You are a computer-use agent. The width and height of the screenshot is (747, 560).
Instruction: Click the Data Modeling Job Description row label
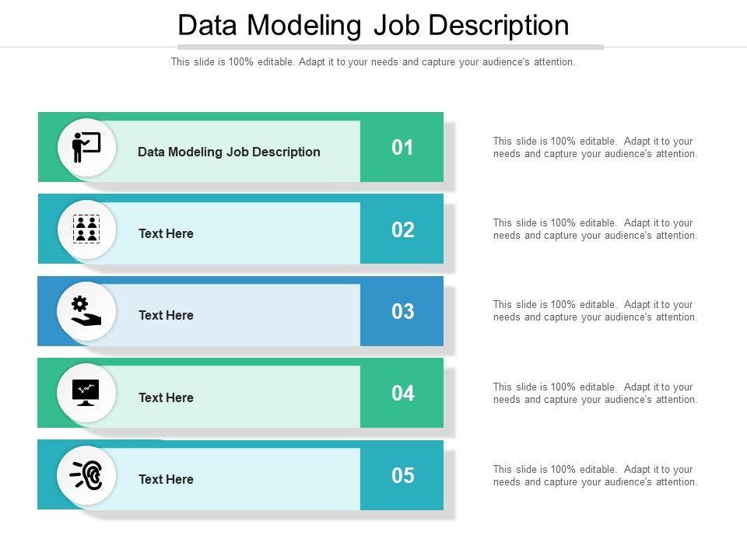point(229,152)
